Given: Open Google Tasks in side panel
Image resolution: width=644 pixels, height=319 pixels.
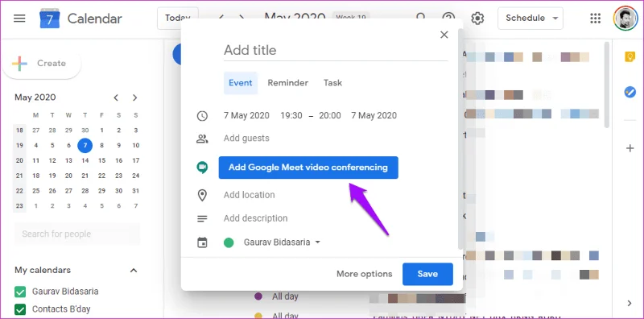Looking at the screenshot, I should point(630,92).
